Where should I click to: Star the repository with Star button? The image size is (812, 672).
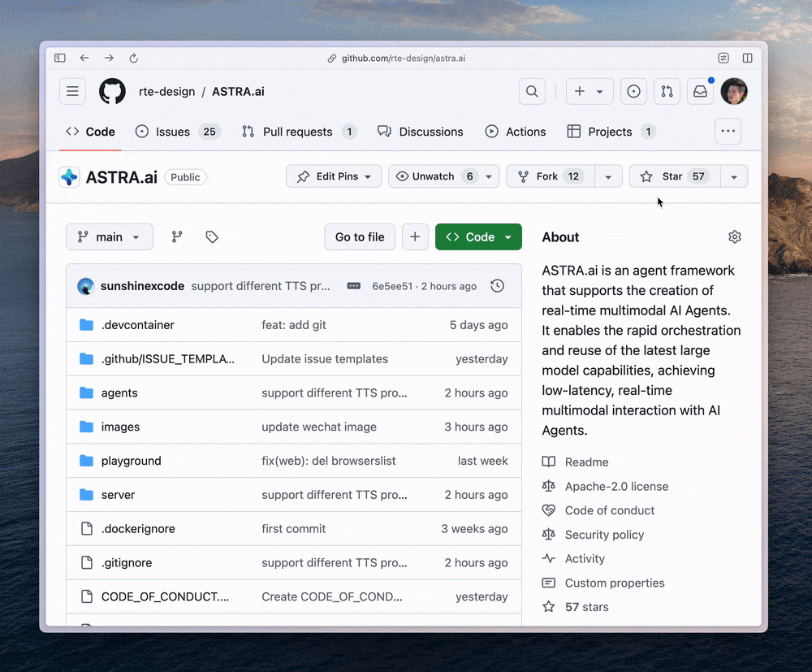tap(675, 176)
